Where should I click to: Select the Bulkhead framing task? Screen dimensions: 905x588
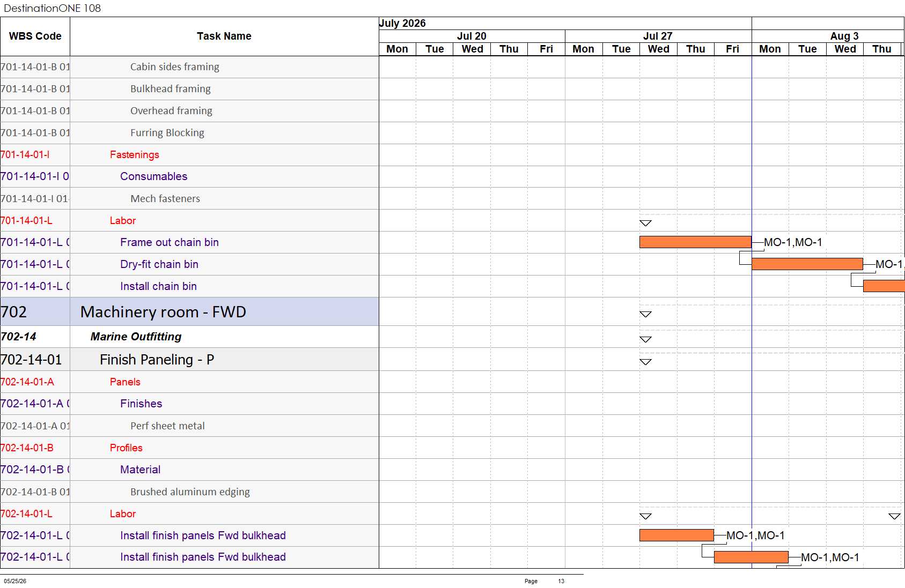pyautogui.click(x=171, y=89)
